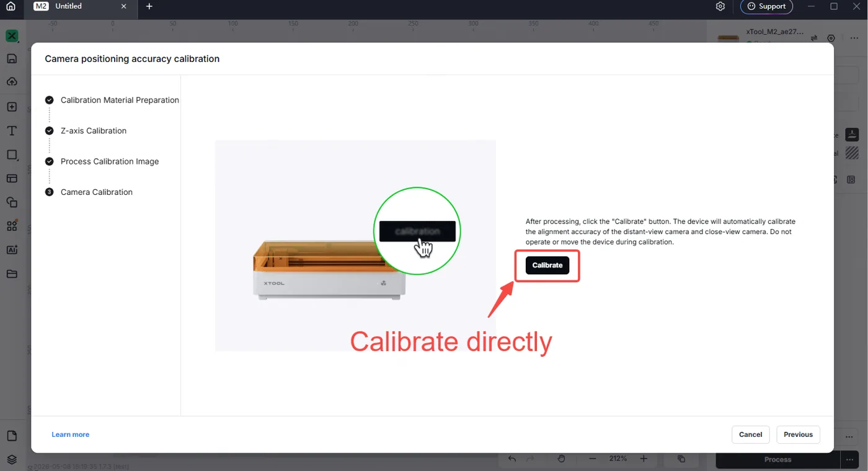
Task: Open the layout panel icon in sidebar
Action: pyautogui.click(x=12, y=178)
